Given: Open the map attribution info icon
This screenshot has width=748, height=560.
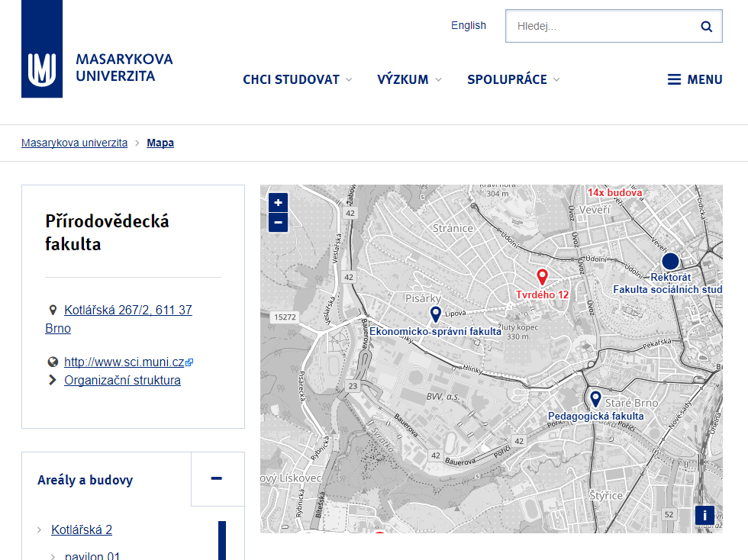Looking at the screenshot, I should coord(704,515).
